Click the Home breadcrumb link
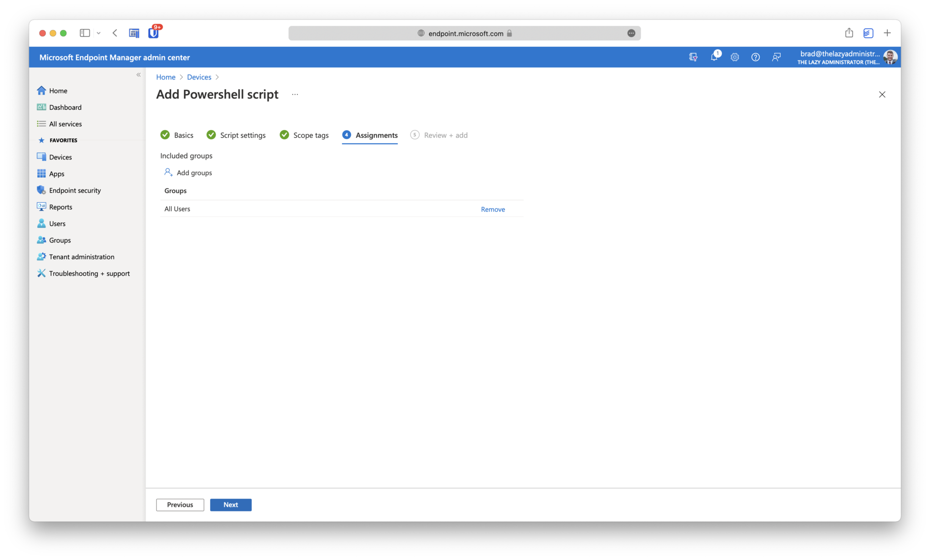This screenshot has width=930, height=560. (x=166, y=77)
